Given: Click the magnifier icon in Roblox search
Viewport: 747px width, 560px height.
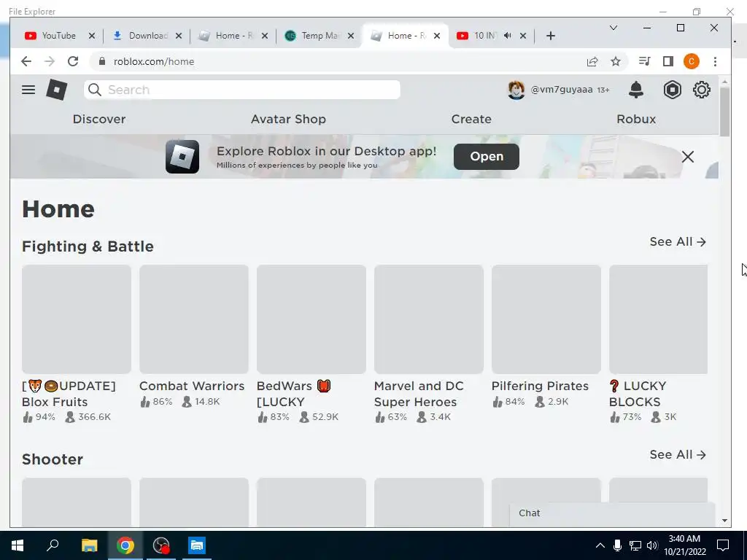Looking at the screenshot, I should pyautogui.click(x=95, y=90).
